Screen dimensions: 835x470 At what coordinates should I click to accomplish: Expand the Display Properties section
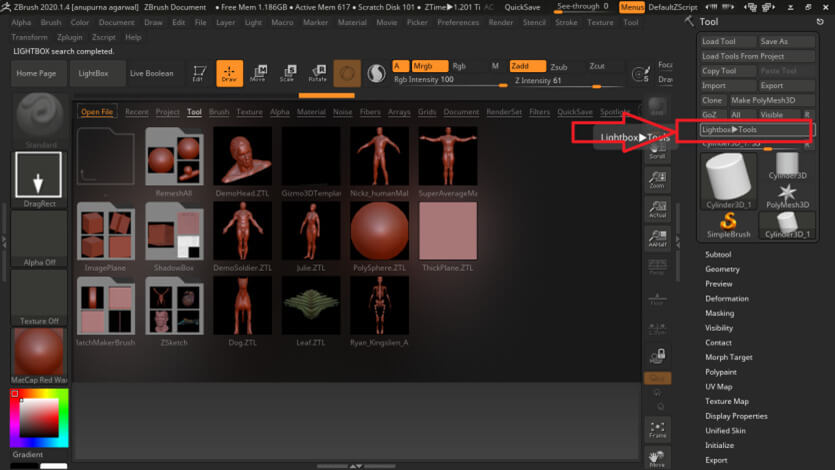[736, 416]
